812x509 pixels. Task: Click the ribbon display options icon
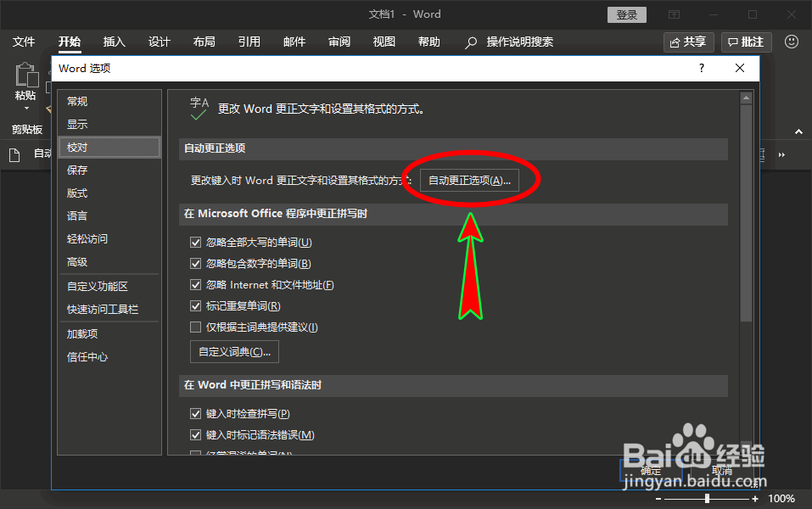click(674, 14)
